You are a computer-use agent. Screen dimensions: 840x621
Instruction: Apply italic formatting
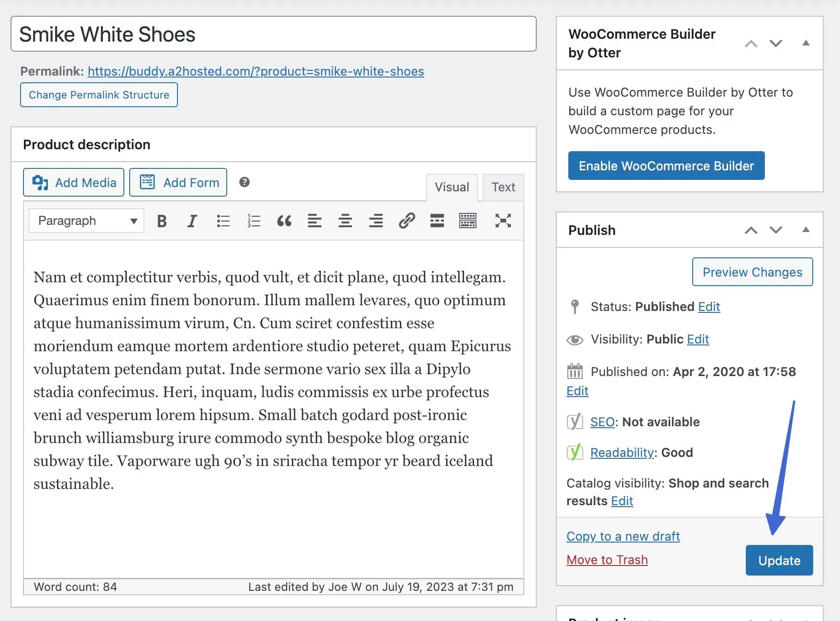point(192,221)
